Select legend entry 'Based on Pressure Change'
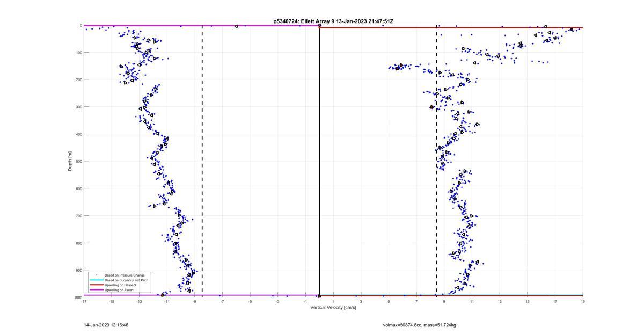 coord(124,275)
